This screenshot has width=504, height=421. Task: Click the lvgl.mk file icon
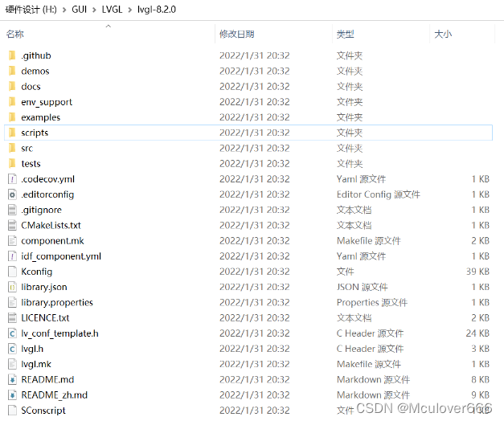[12, 364]
